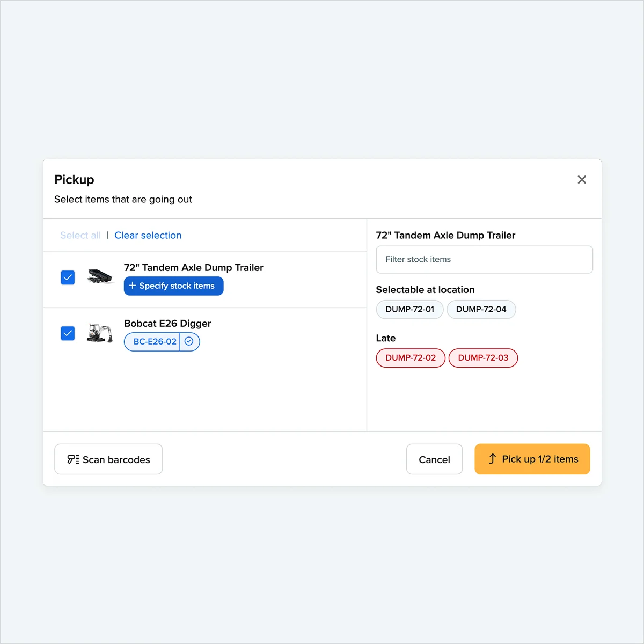Select stock item DUMP-72-04

pyautogui.click(x=481, y=309)
